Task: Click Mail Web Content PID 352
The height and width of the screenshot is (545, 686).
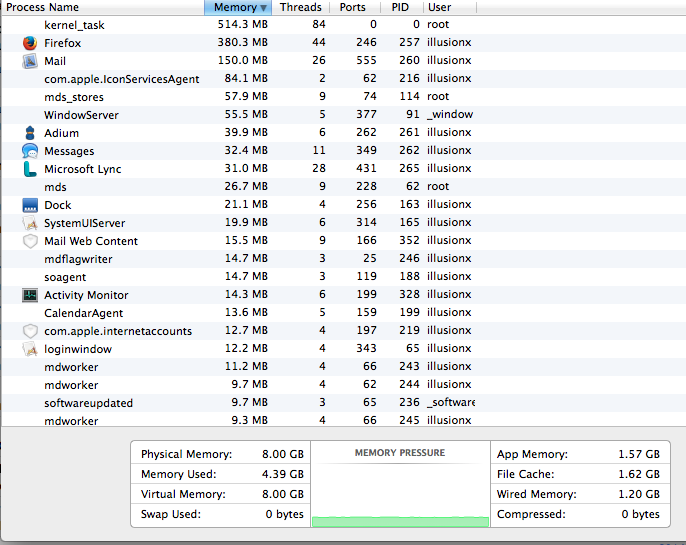Action: coord(409,240)
